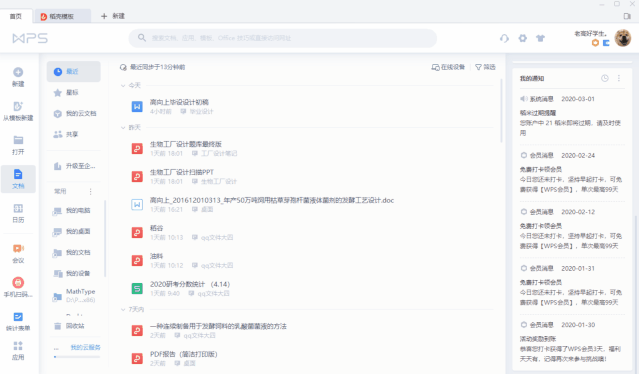
Task: Click the blue badge beside the orange hexagon
Action: pos(606,43)
